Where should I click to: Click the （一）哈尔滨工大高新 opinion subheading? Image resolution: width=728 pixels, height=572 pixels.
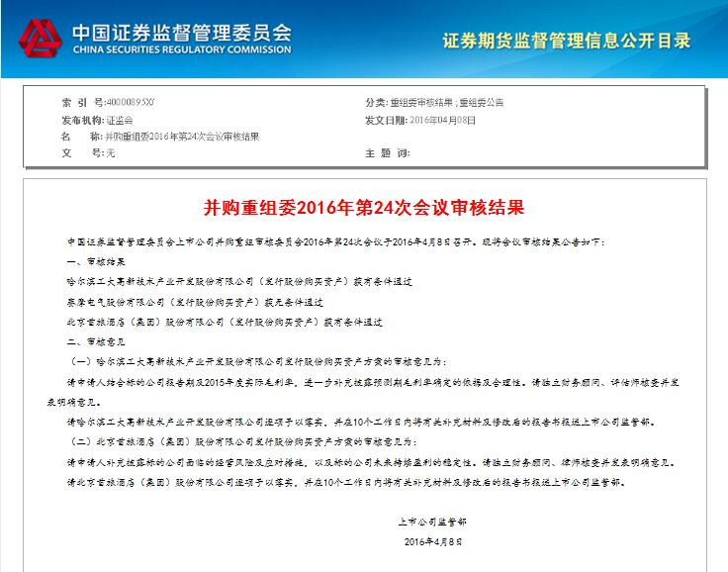(258, 361)
